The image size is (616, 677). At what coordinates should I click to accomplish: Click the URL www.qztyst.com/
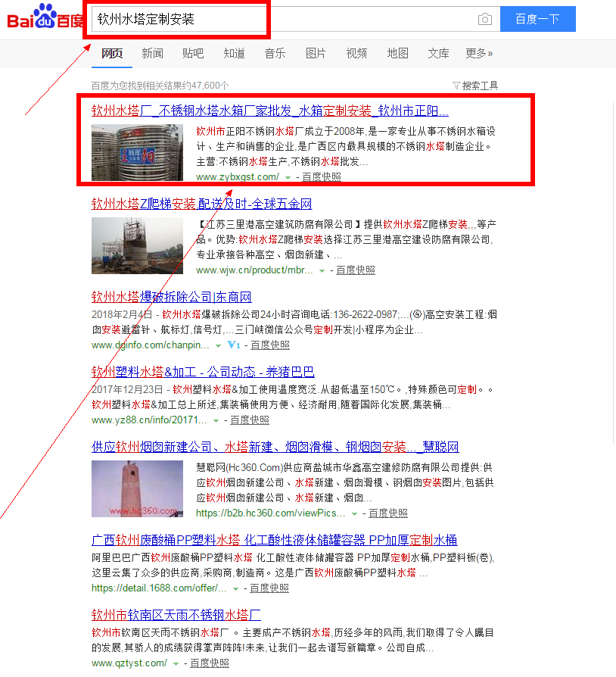129,663
